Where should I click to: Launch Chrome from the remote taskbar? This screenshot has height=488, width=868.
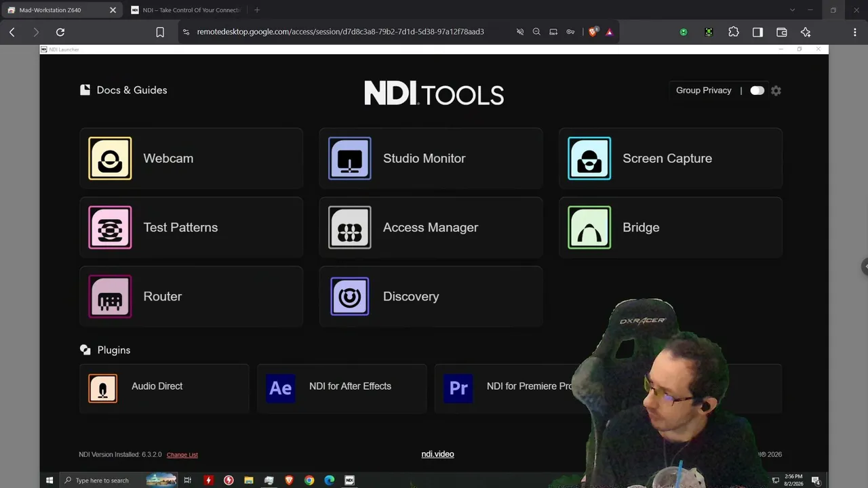click(309, 481)
